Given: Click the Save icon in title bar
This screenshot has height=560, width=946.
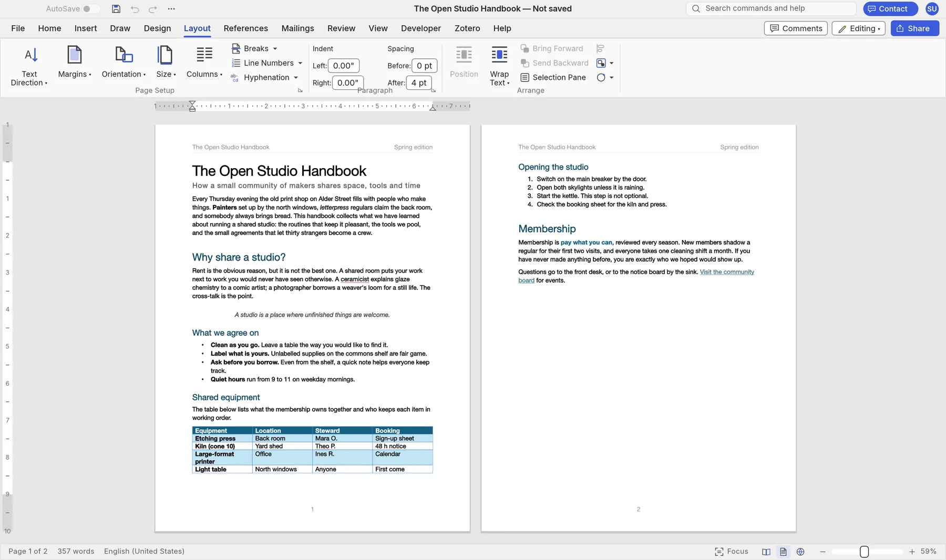Looking at the screenshot, I should point(116,9).
